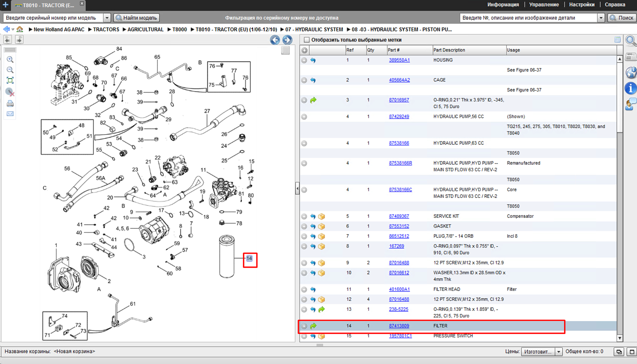This screenshot has height=364, width=637.
Task: Open part number link 238-5225
Action: click(399, 310)
